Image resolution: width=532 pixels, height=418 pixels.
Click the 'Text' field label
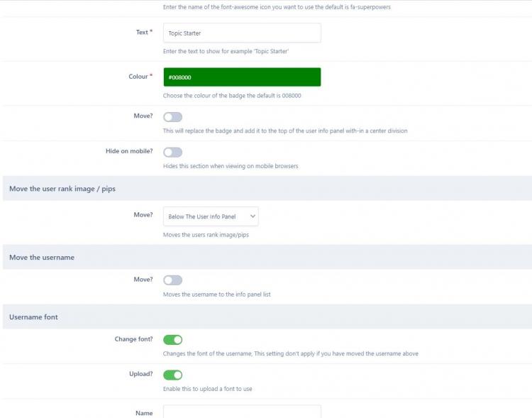[x=142, y=32]
